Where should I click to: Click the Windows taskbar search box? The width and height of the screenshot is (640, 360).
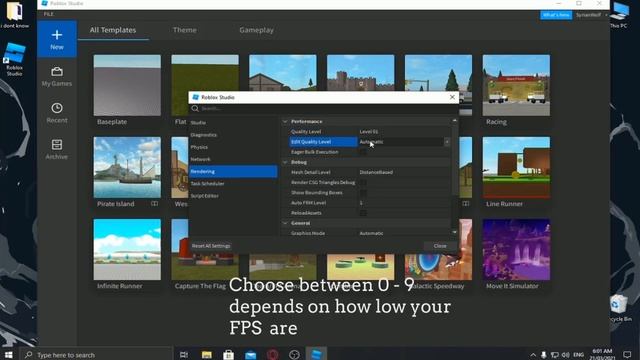pyautogui.click(x=97, y=355)
